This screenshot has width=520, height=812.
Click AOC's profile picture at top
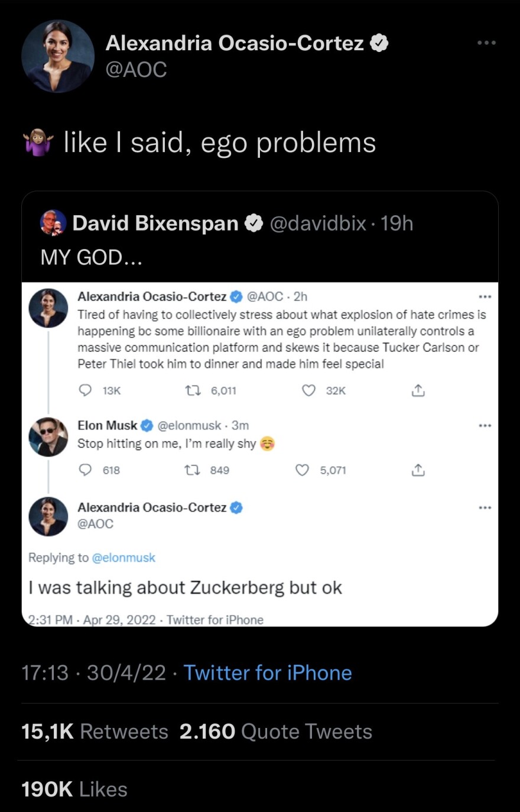(58, 57)
